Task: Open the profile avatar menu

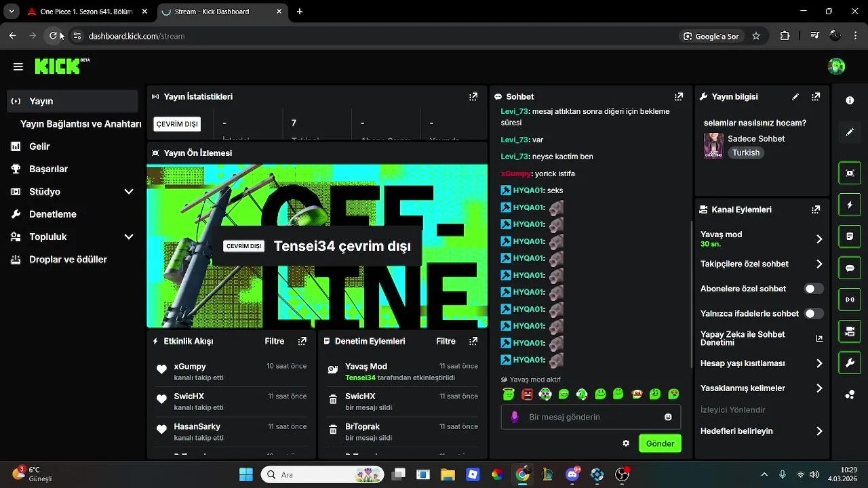Action: click(836, 66)
